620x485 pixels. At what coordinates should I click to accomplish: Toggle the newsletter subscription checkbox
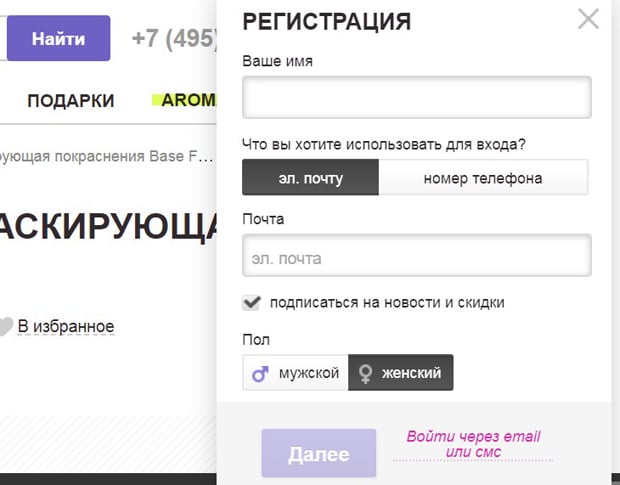[251, 302]
